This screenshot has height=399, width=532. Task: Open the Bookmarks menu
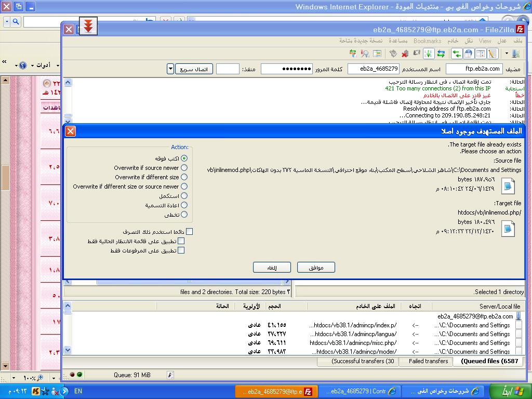coord(427,41)
